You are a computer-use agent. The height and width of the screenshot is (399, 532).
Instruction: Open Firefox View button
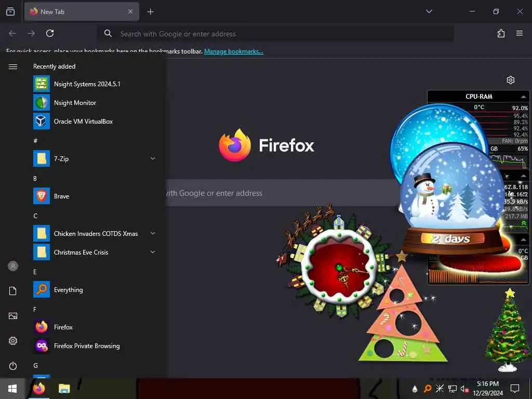[x=10, y=11]
